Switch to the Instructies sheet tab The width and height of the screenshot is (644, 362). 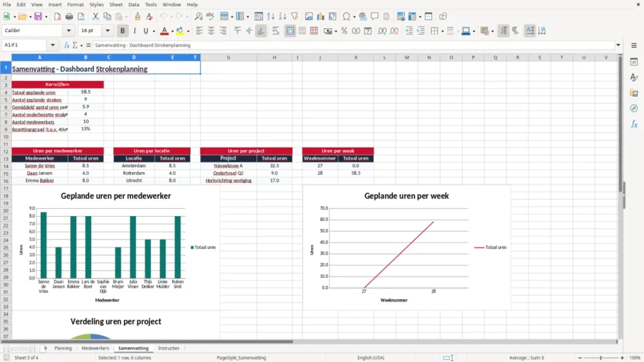169,348
